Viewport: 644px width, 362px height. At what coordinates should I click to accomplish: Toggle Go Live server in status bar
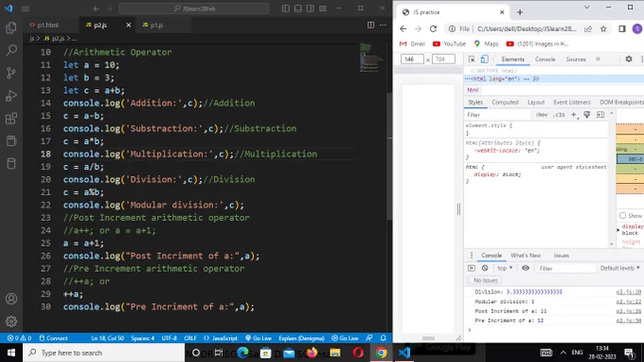(259, 338)
